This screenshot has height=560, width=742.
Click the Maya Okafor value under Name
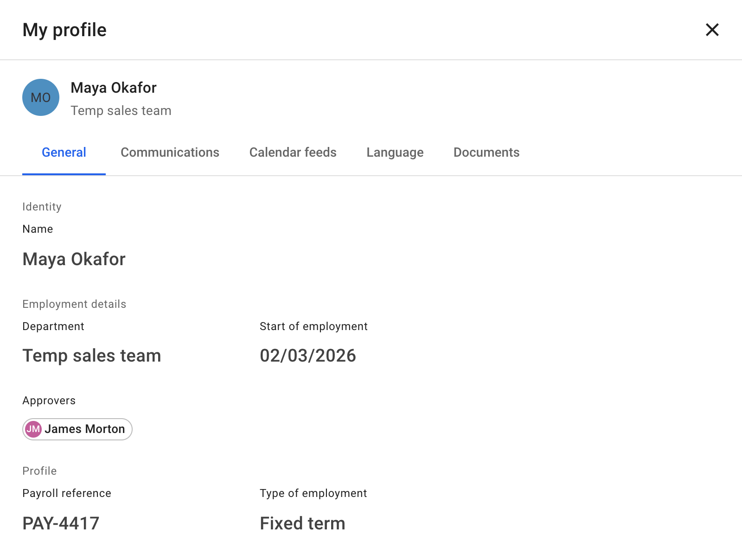[x=74, y=259]
